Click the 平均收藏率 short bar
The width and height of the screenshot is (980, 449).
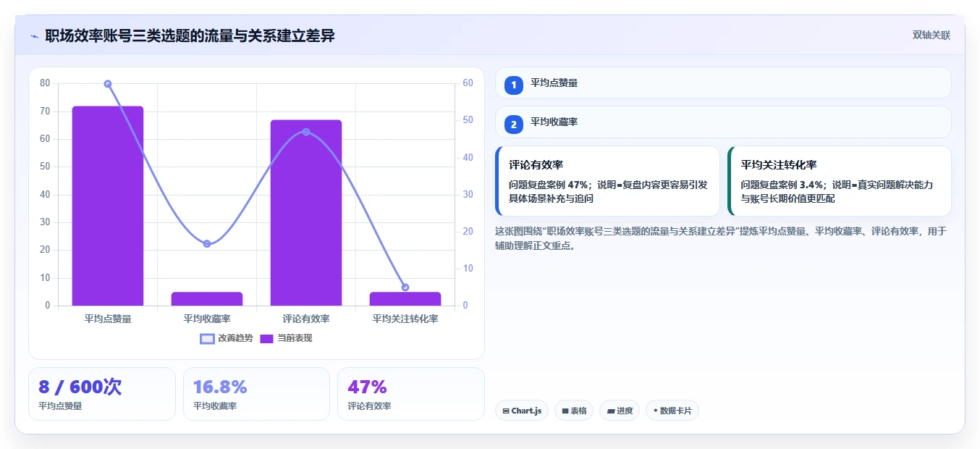207,299
